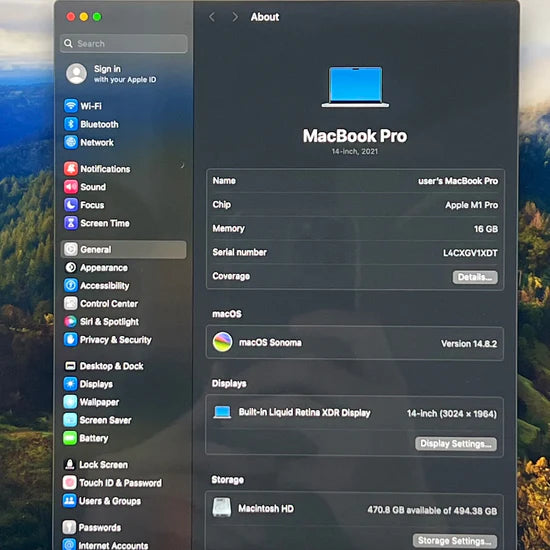Open Battery icon in sidebar
The width and height of the screenshot is (550, 550).
(x=70, y=438)
